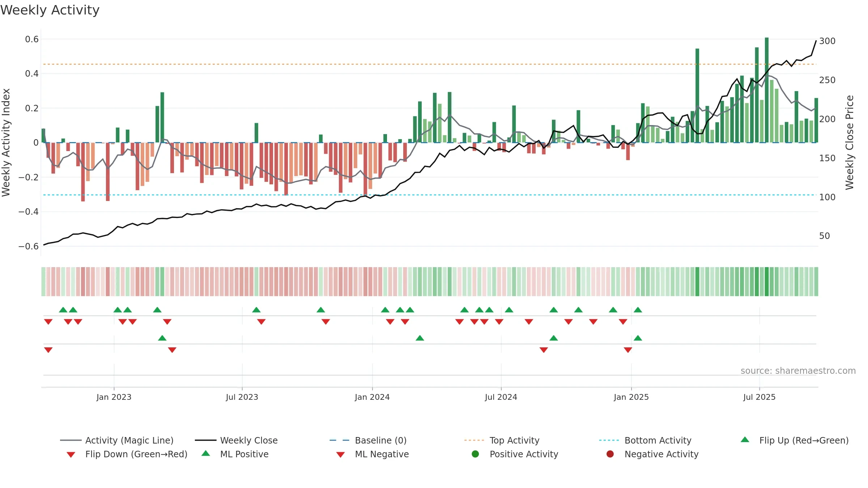Click the tallest green activity bar near Jul 2025
The width and height of the screenshot is (868, 488).
click(767, 90)
